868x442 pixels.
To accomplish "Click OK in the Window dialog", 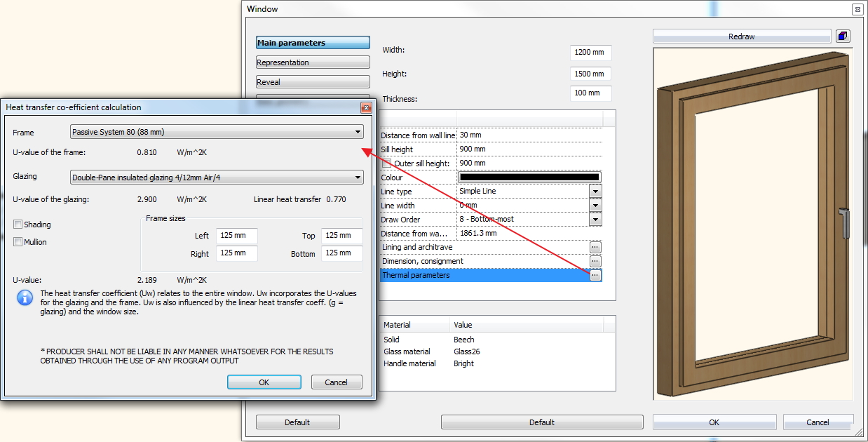I will pos(714,422).
